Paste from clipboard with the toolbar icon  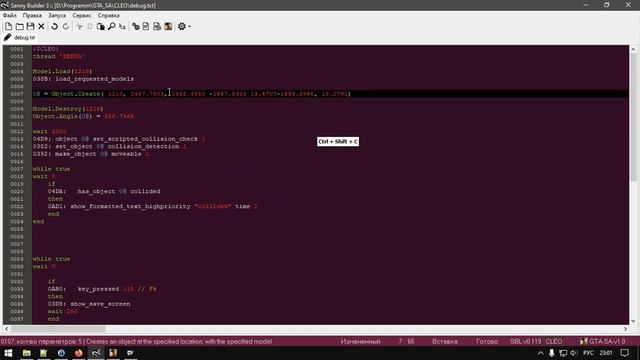(100, 27)
